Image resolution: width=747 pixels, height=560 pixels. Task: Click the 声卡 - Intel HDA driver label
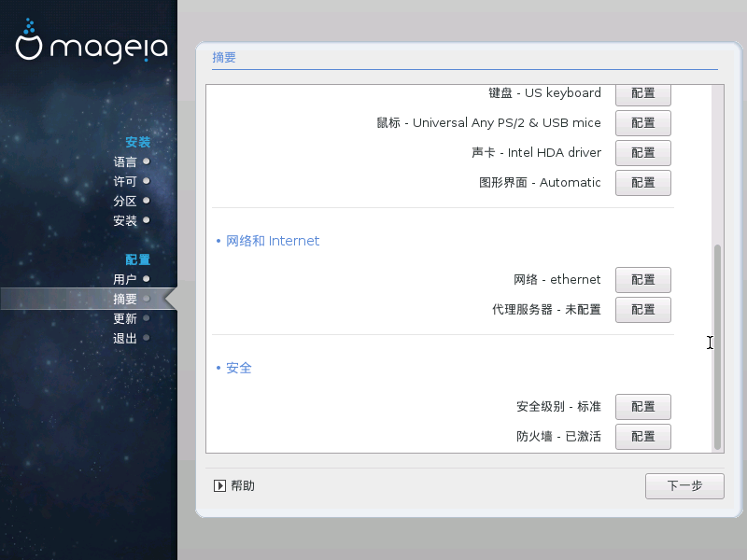(536, 152)
